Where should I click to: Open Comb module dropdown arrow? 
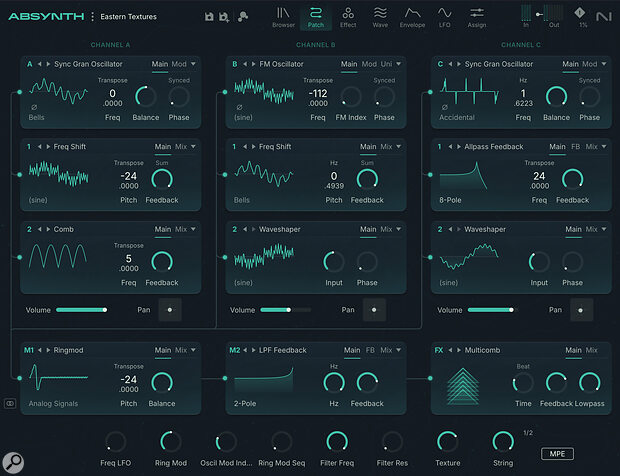coord(193,229)
